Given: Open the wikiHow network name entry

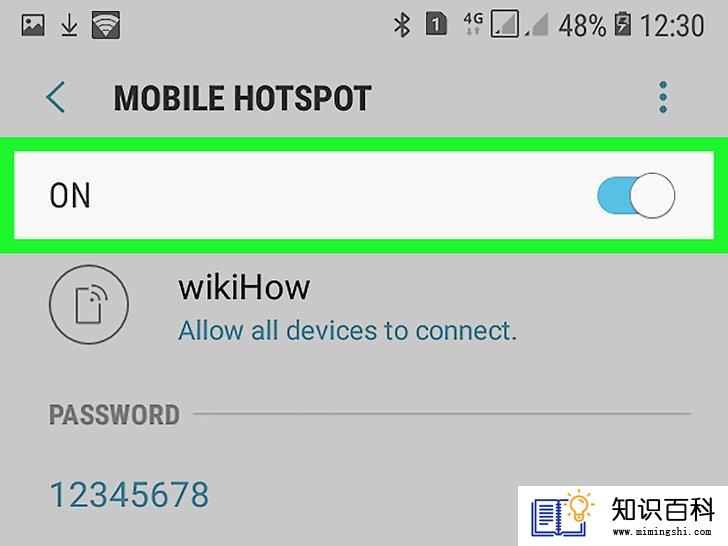Looking at the screenshot, I should click(244, 288).
